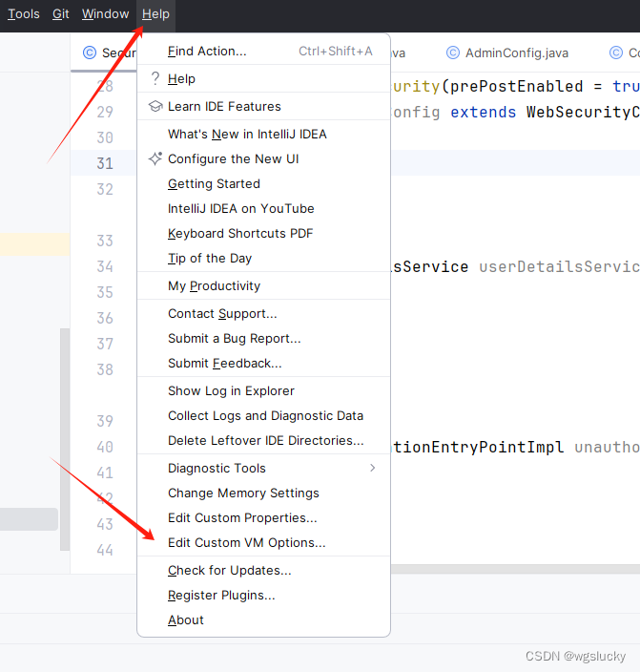Click the graduation cap icon for Learn IDE Features
640x672 pixels.
point(155,106)
